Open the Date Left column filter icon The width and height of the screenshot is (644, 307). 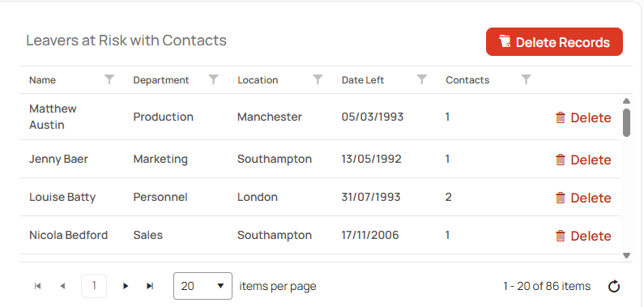click(x=422, y=79)
